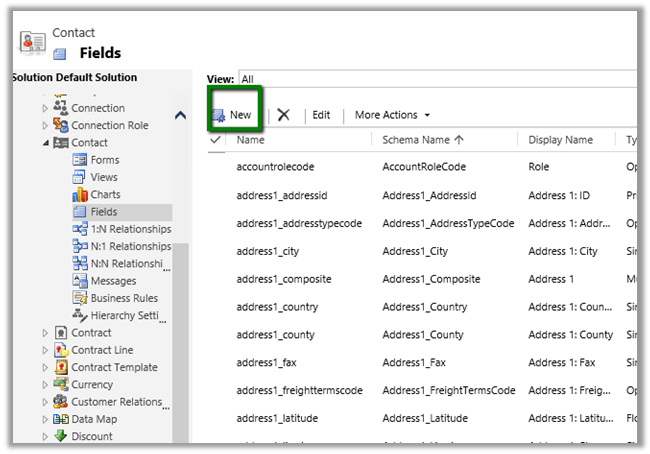Click the Discount entity icon
Viewport: 650px width, 454px height.
pyautogui.click(x=62, y=436)
